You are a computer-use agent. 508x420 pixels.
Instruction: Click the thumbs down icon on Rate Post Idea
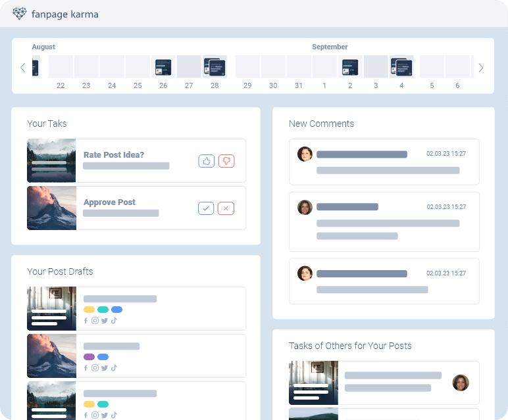226,161
